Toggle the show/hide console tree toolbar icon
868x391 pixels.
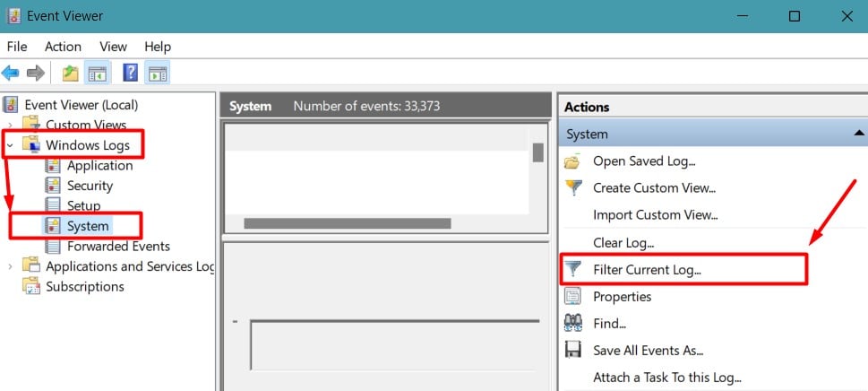[x=98, y=73]
